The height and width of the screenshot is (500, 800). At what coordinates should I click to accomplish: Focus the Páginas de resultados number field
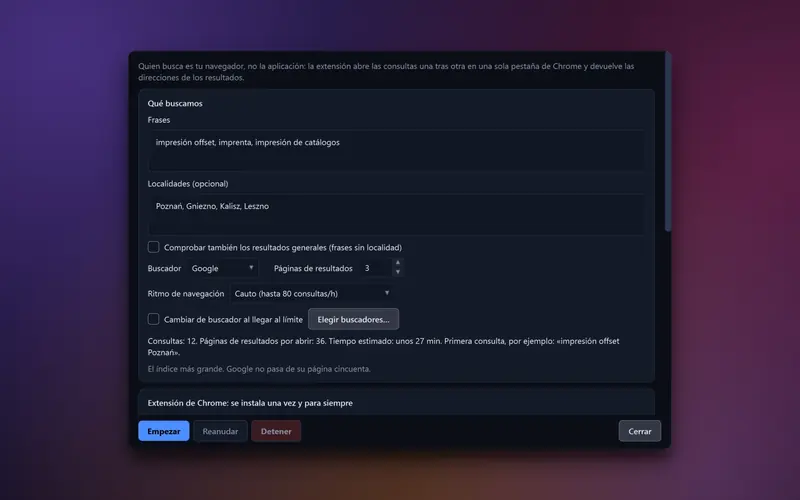point(377,268)
